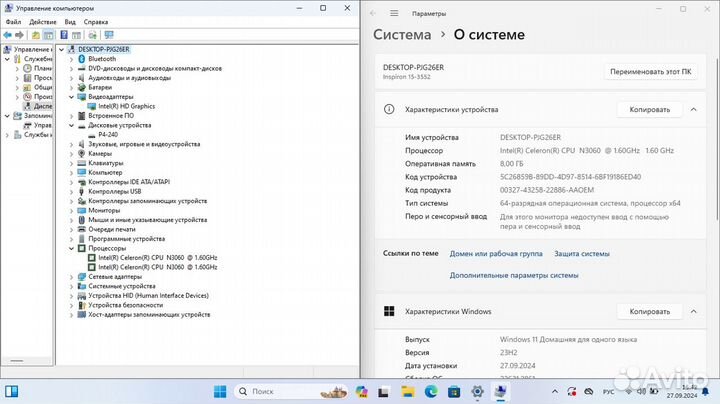720x404 pixels.
Task: Show hidden icons in system tray
Action: pyautogui.click(x=555, y=392)
